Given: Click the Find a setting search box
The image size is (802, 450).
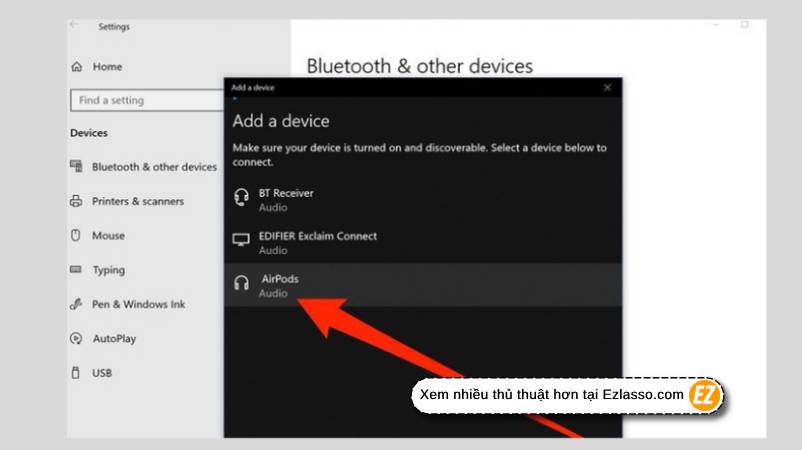Looking at the screenshot, I should 147,100.
